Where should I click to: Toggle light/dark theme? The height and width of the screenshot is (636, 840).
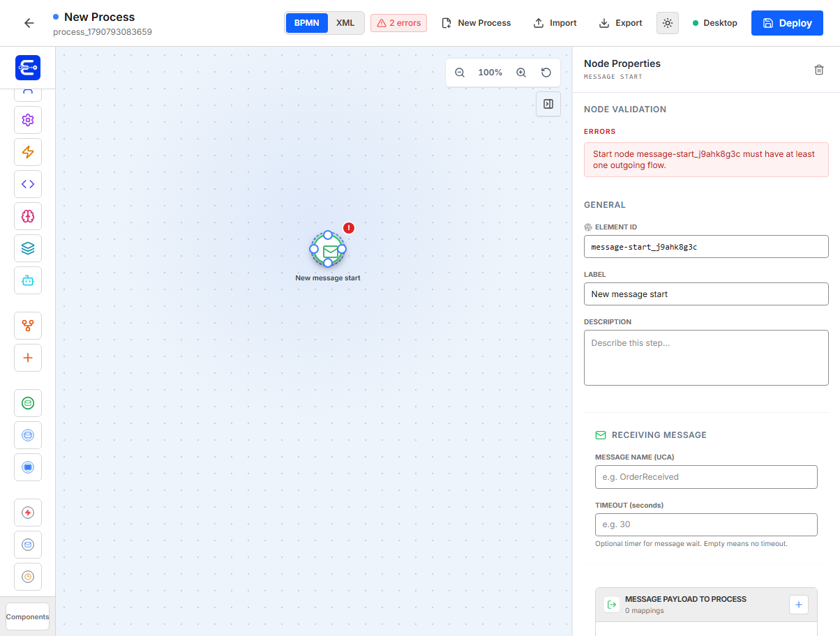point(668,23)
